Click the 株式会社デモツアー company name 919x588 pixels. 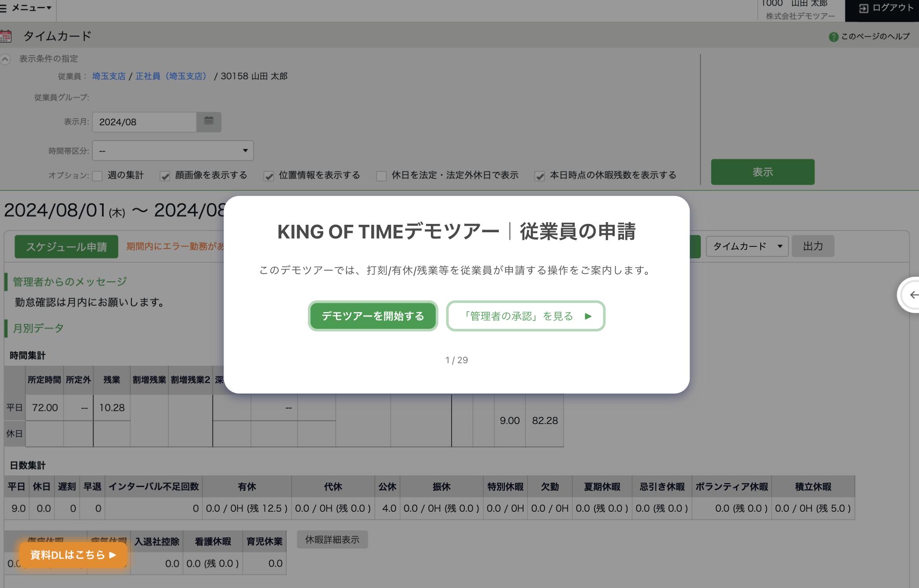click(x=800, y=16)
